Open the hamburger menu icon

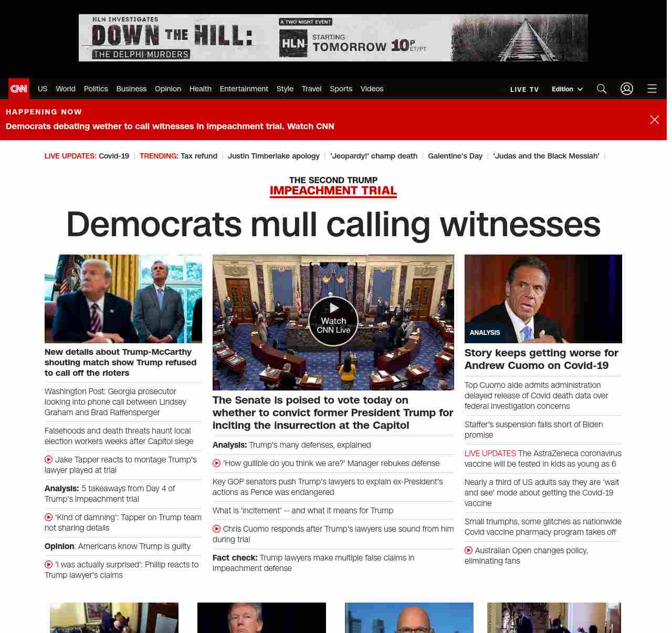(652, 89)
